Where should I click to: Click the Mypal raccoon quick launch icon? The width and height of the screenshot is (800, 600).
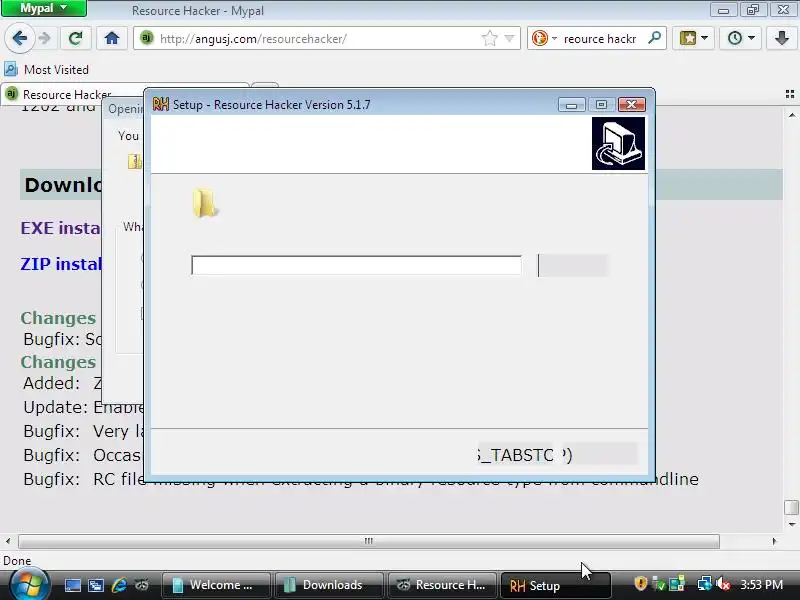[142, 585]
